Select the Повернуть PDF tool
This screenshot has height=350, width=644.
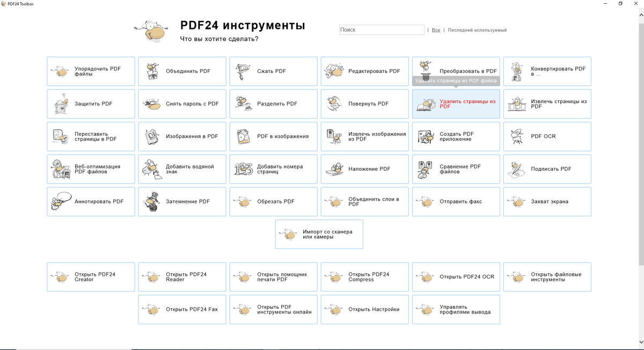364,104
